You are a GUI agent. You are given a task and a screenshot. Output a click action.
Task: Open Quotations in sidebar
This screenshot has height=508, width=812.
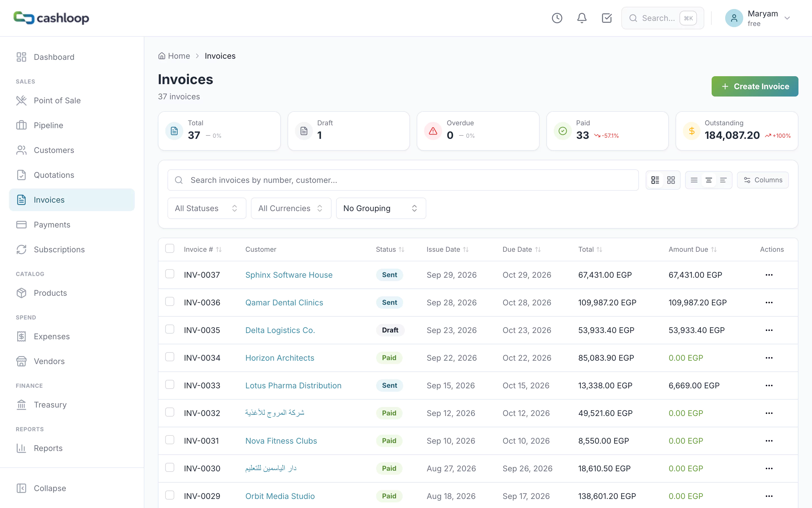click(72, 175)
